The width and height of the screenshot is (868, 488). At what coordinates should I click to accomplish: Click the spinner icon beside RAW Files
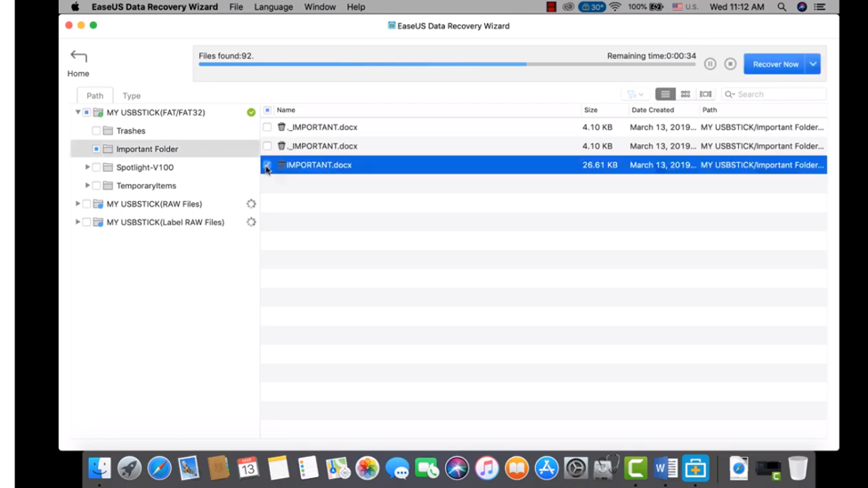click(251, 204)
